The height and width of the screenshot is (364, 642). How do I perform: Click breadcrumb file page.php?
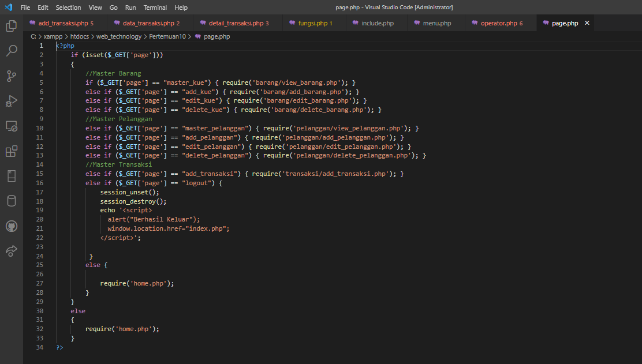pyautogui.click(x=217, y=36)
